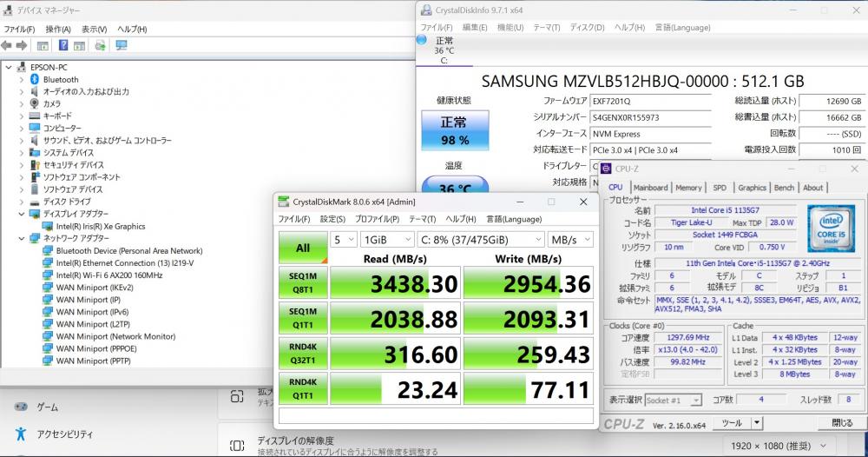Image resolution: width=868 pixels, height=457 pixels.
Task: Expand the Bluetooth category in device tree
Action: pyautogui.click(x=22, y=79)
